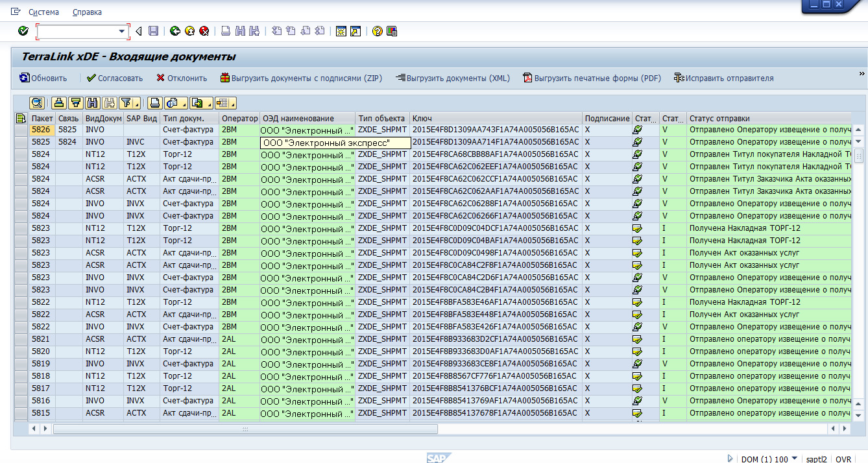Click the Find binoculars icon in system toolbar
The image size is (868, 463).
[240, 31]
